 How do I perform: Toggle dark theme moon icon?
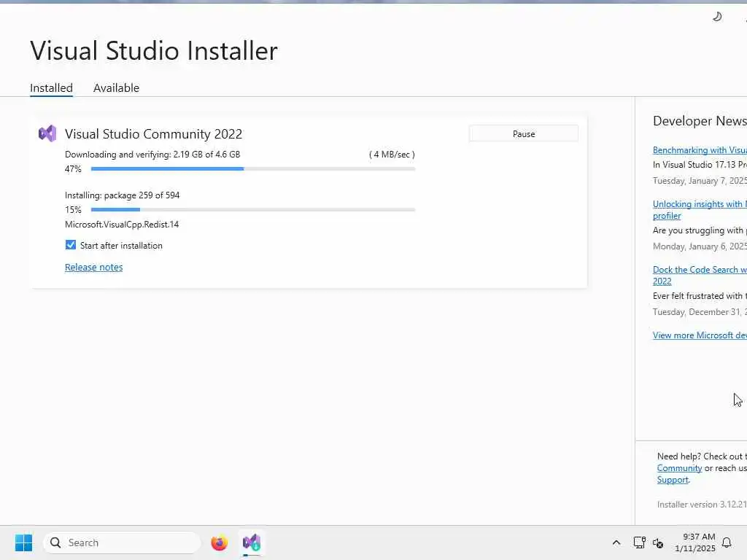click(x=717, y=17)
